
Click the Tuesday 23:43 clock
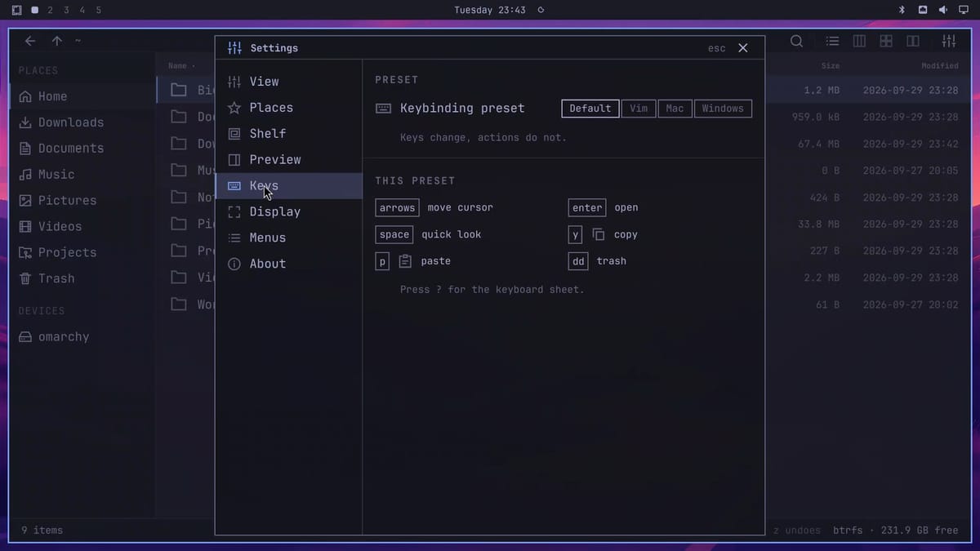490,11
